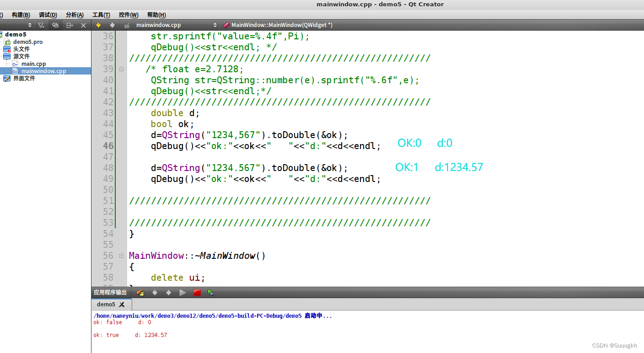This screenshot has height=353, width=644.
Task: Split the project side panel
Action: [x=70, y=25]
